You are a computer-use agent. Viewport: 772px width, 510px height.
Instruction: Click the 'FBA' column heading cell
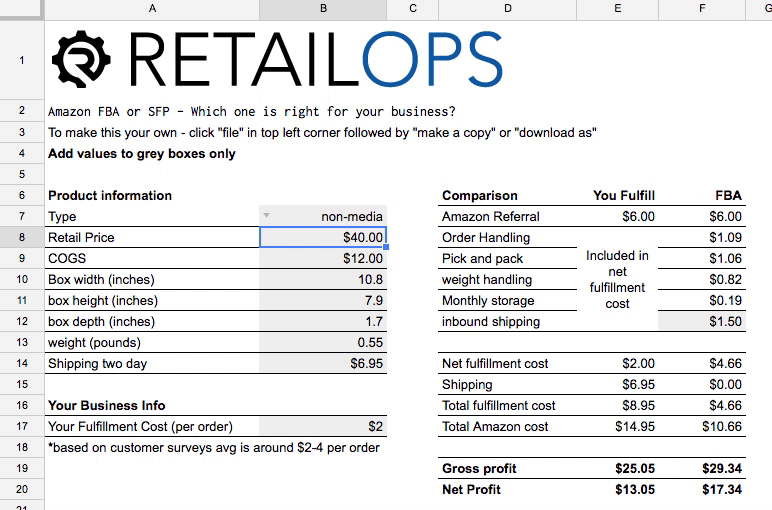coord(702,195)
